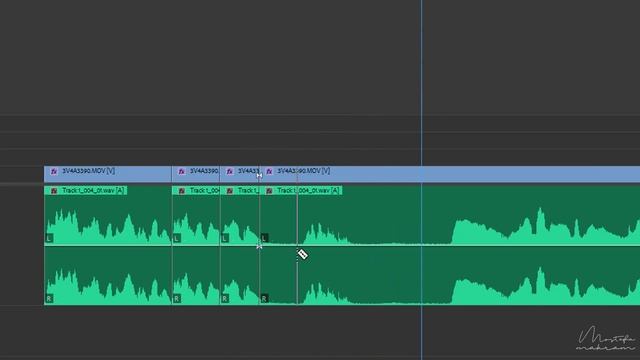Click fx badge on third video clip
Screen dimensions: 640x360
click(230, 171)
